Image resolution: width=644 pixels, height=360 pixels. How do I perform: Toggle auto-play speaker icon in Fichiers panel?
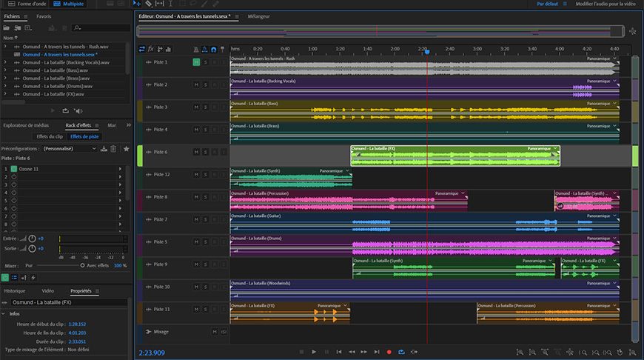point(78,110)
